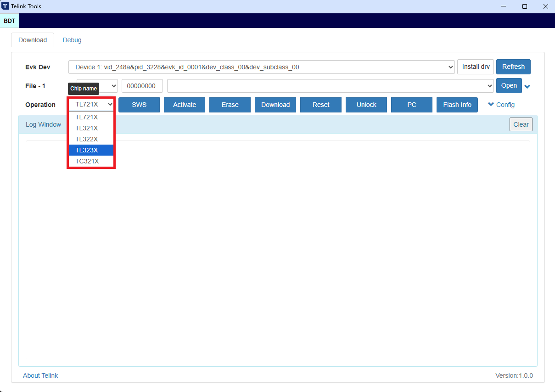Click Erase operation button
The width and height of the screenshot is (555, 392).
pyautogui.click(x=230, y=105)
